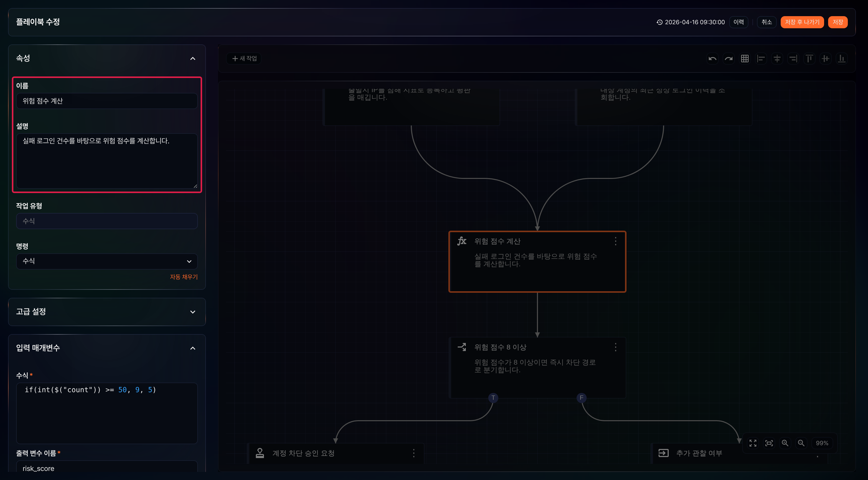This screenshot has width=868, height=480.
Task: Click the 설명 textarea resize handle
Action: (195, 186)
